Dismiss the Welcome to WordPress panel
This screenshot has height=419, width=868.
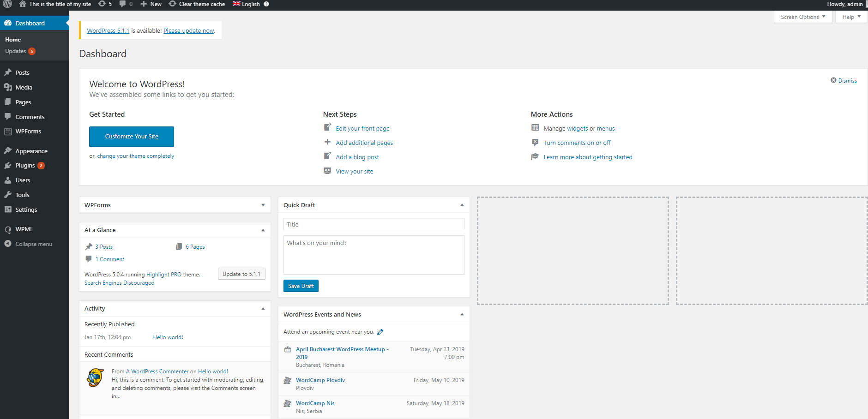[844, 81]
